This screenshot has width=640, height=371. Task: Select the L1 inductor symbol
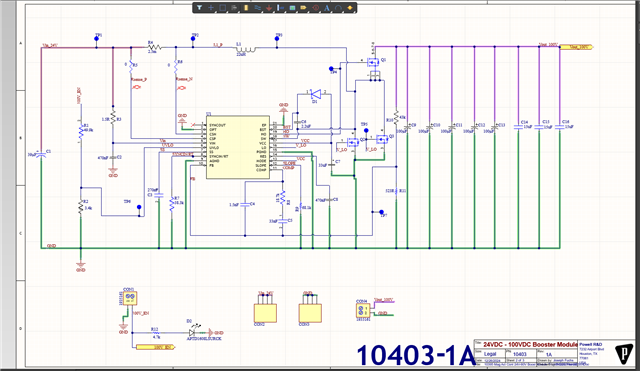[x=245, y=50]
